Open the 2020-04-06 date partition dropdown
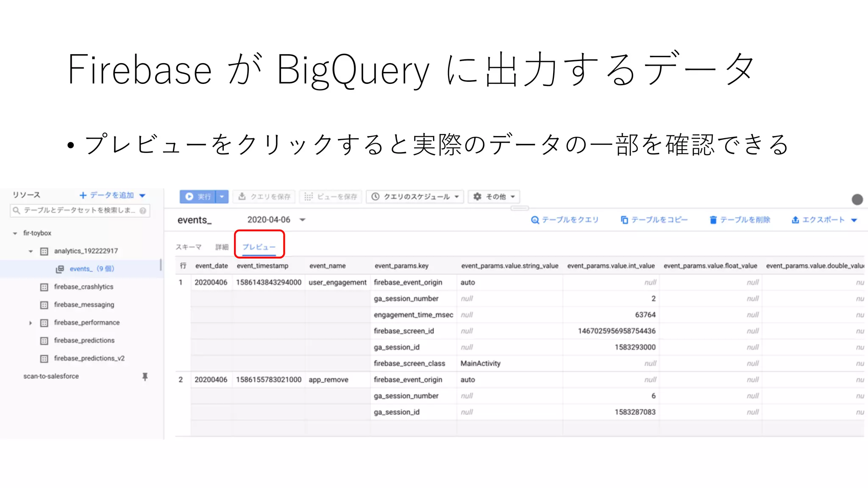The height and width of the screenshot is (488, 868). [276, 220]
